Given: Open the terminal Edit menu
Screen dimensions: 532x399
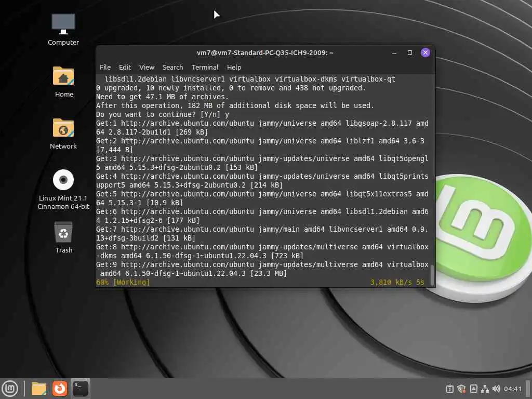Looking at the screenshot, I should 125,67.
